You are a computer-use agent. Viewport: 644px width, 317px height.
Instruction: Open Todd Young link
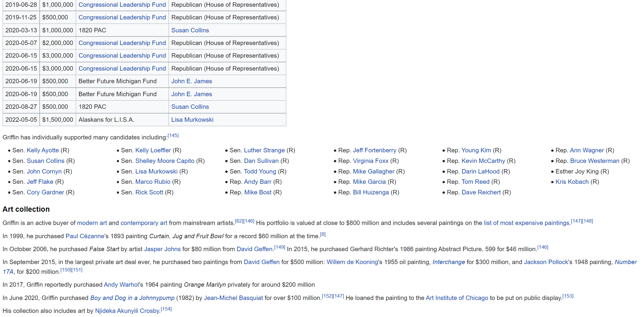tap(260, 171)
